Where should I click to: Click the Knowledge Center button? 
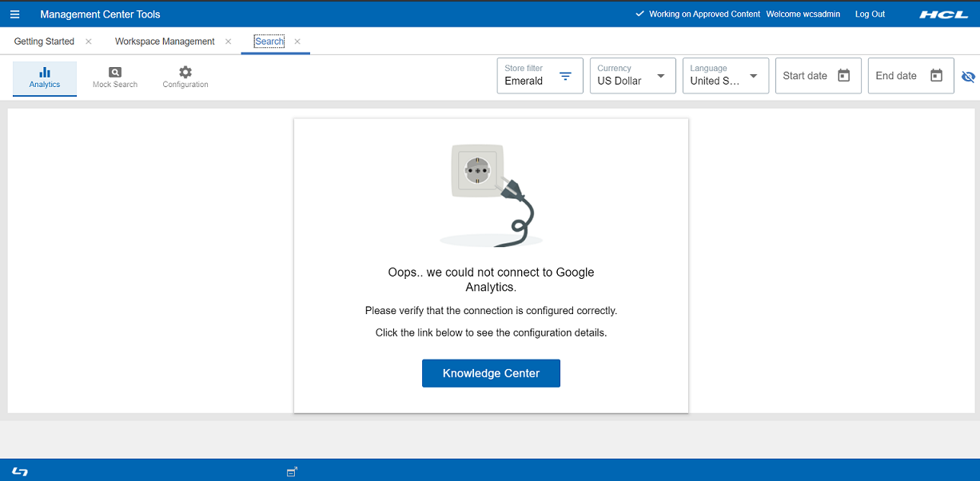491,373
